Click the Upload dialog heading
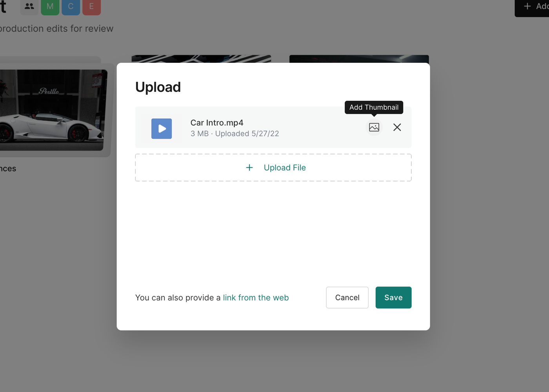549x392 pixels. coord(158,87)
